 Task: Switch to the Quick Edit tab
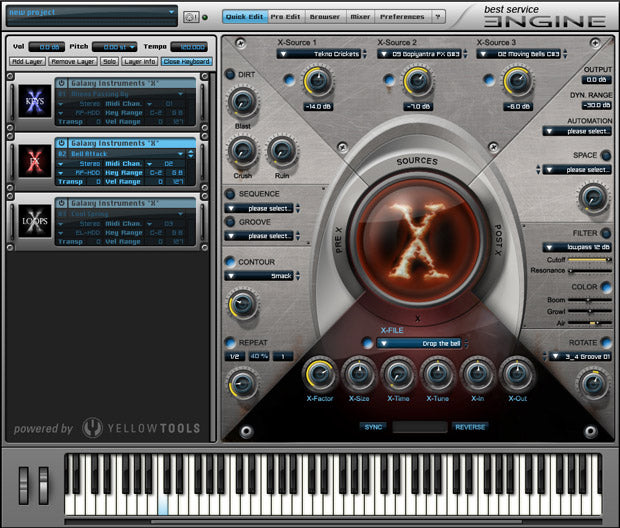tap(244, 17)
